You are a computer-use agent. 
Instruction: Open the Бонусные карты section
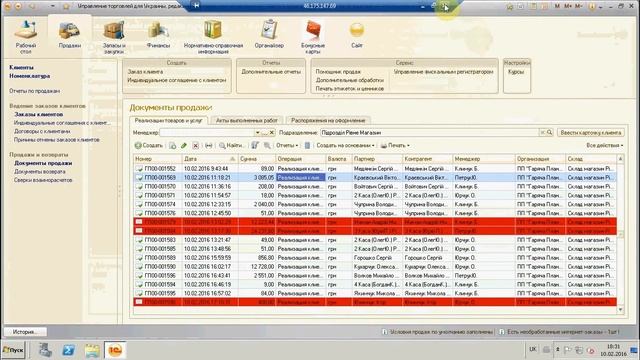313,37
